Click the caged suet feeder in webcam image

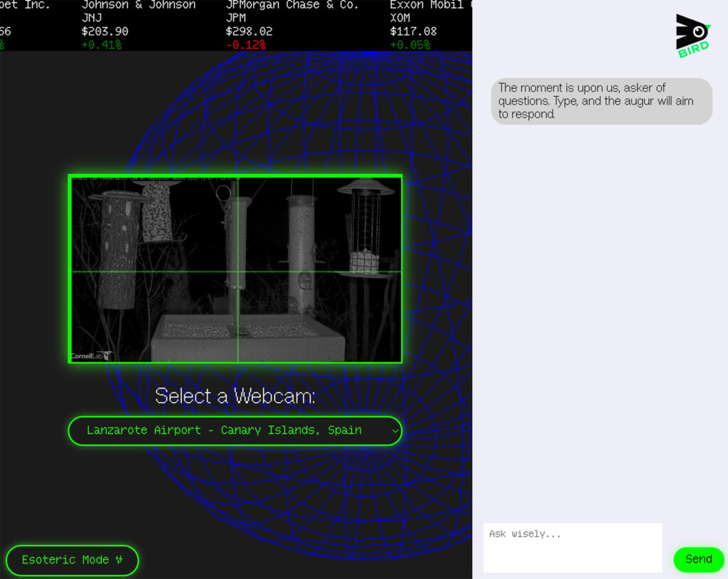pos(365,229)
